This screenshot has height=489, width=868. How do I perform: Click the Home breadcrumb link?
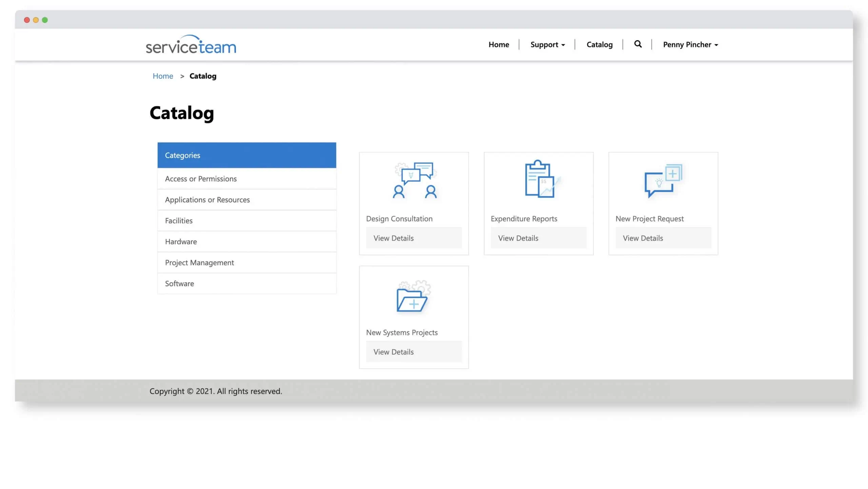point(163,76)
